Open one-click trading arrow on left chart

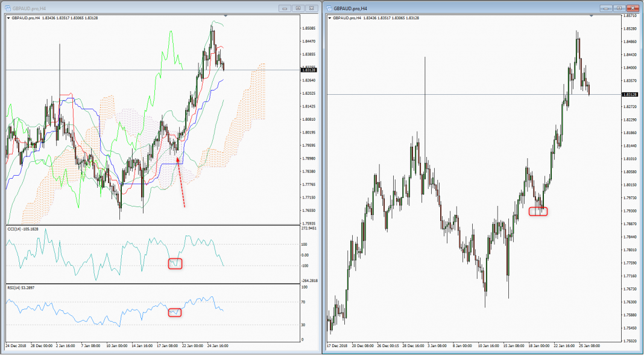[8, 18]
